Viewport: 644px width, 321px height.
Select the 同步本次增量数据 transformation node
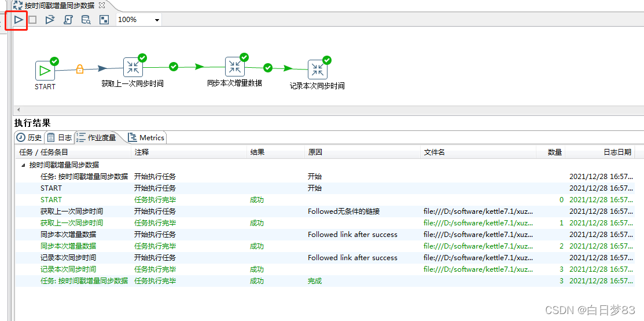(234, 67)
